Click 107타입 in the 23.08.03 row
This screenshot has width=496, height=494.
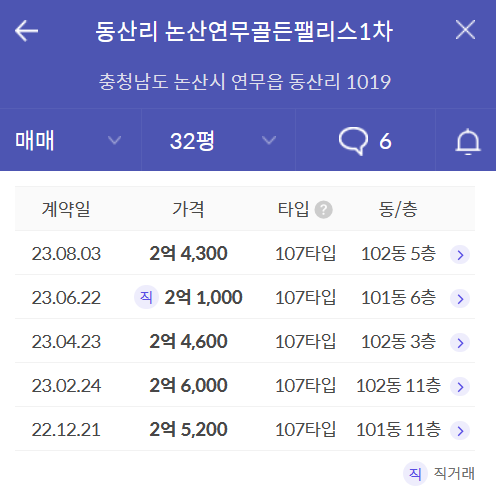[x=305, y=254]
